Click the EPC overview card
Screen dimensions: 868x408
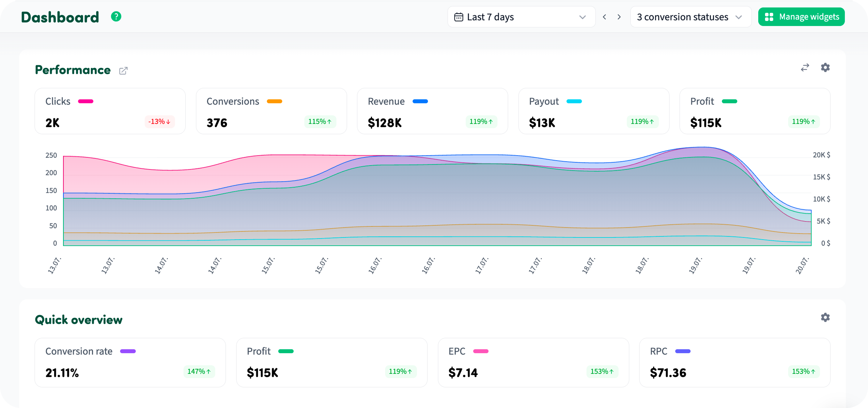[x=533, y=362]
